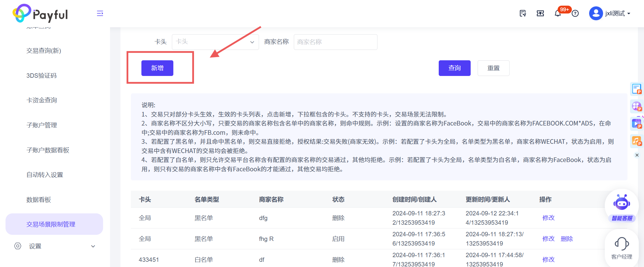Click the 卡头 column header

pos(145,199)
